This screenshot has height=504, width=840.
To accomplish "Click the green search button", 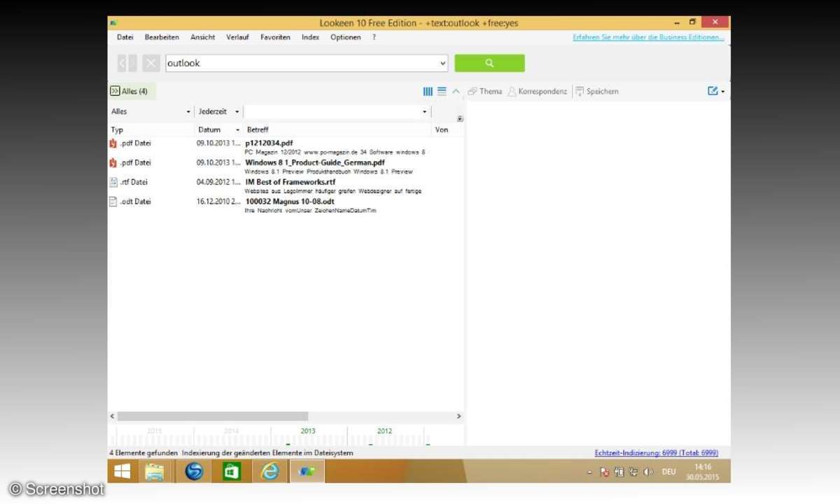I will [x=489, y=63].
